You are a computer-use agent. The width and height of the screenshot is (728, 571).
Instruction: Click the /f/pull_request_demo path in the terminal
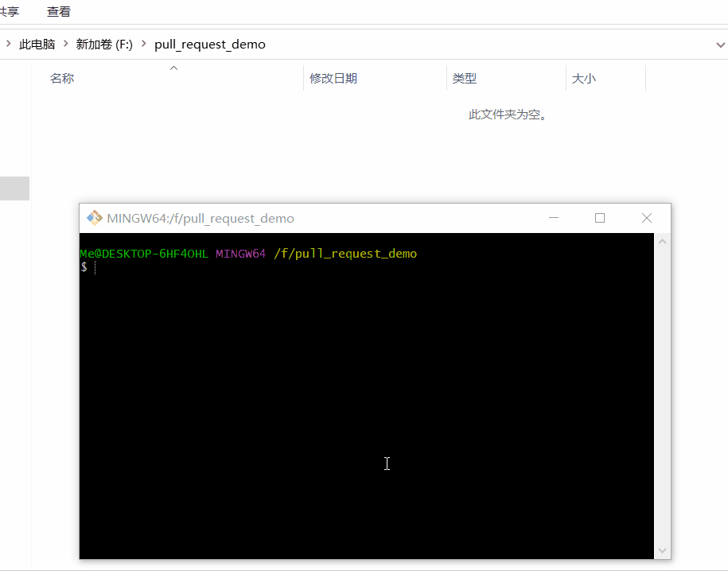pos(345,254)
